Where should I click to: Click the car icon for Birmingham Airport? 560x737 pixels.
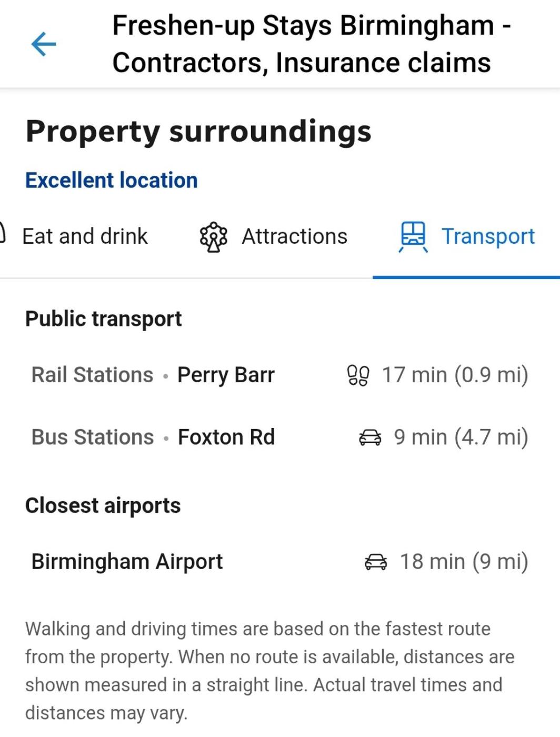[x=376, y=562]
